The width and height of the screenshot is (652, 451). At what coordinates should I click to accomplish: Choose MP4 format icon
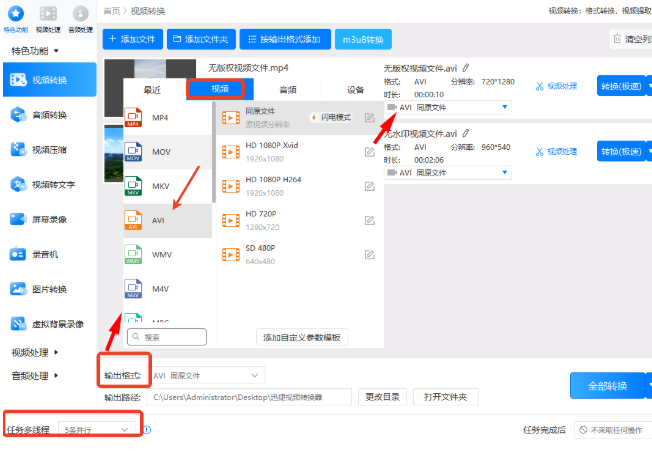[133, 118]
